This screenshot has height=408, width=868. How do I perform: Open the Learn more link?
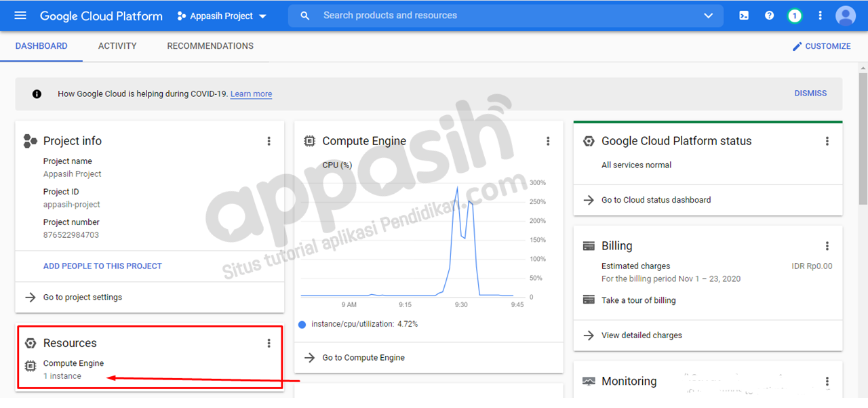[251, 94]
